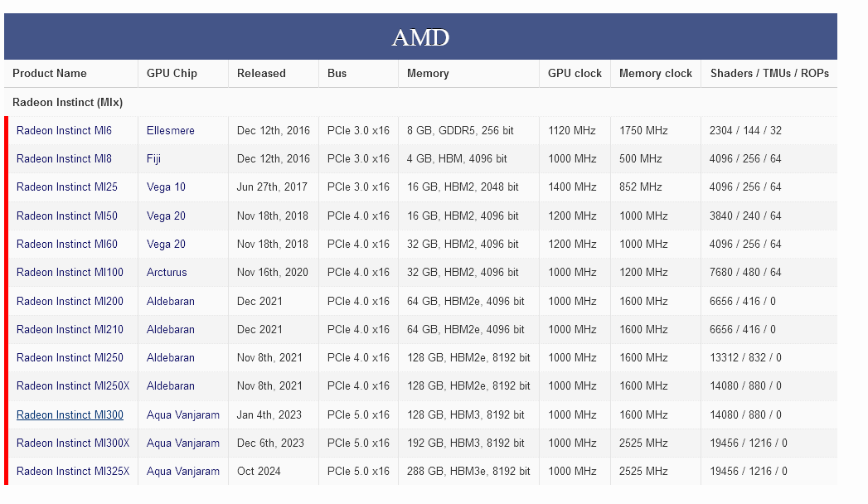Open Aqua Vanjaram link in MI325X row
868x504 pixels.
pyautogui.click(x=183, y=471)
